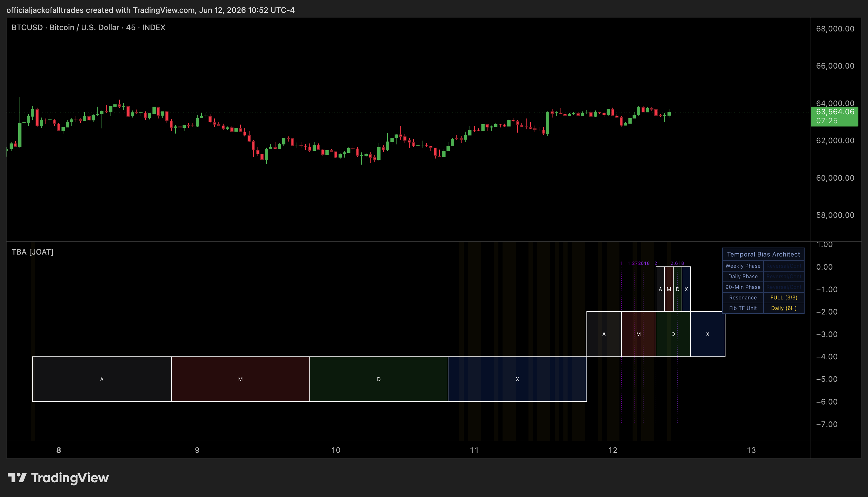Click the Temporal Bias Architect table header

pyautogui.click(x=763, y=254)
